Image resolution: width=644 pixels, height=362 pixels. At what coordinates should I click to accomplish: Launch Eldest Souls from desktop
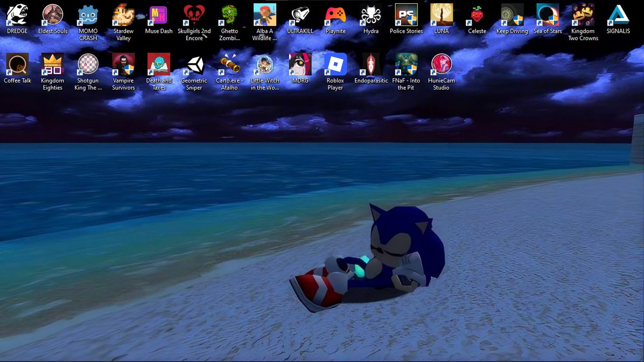(53, 15)
